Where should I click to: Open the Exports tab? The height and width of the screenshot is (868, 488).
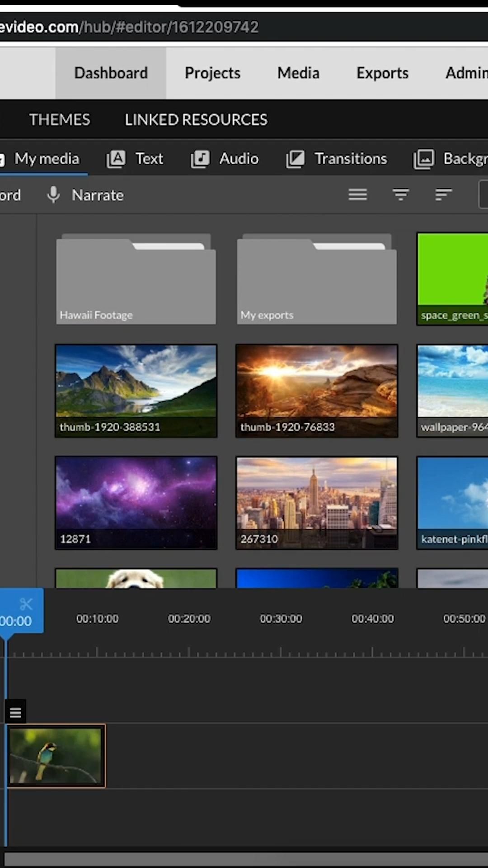382,73
